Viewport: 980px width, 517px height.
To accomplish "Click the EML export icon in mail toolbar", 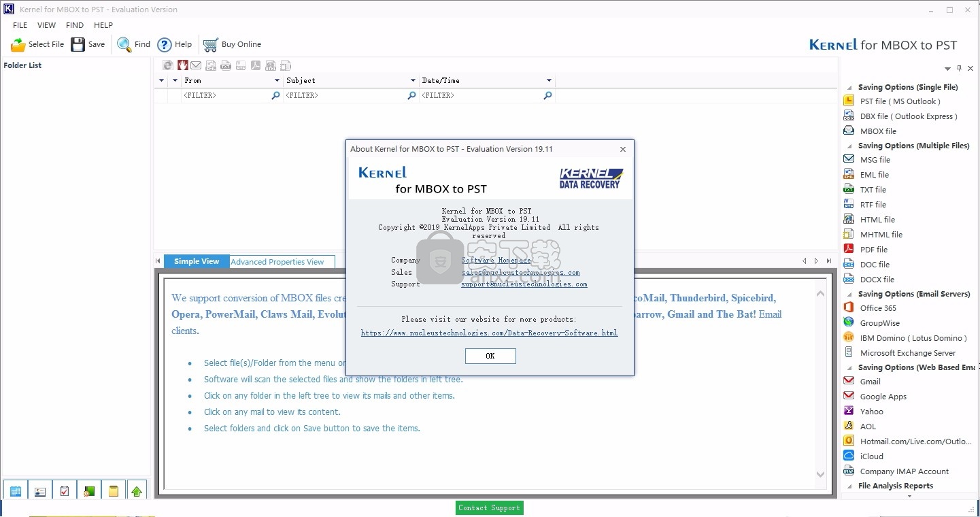I will pyautogui.click(x=212, y=65).
